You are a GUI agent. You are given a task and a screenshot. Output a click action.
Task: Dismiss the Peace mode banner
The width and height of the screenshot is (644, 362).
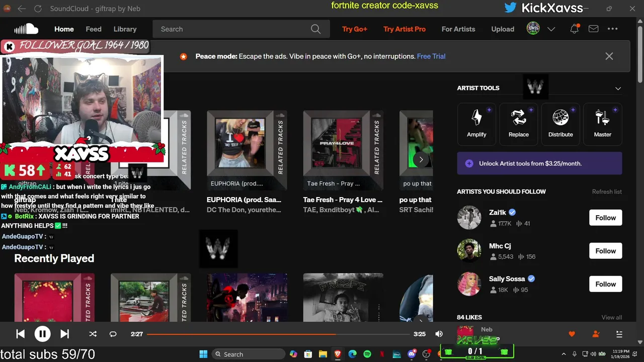tap(609, 56)
